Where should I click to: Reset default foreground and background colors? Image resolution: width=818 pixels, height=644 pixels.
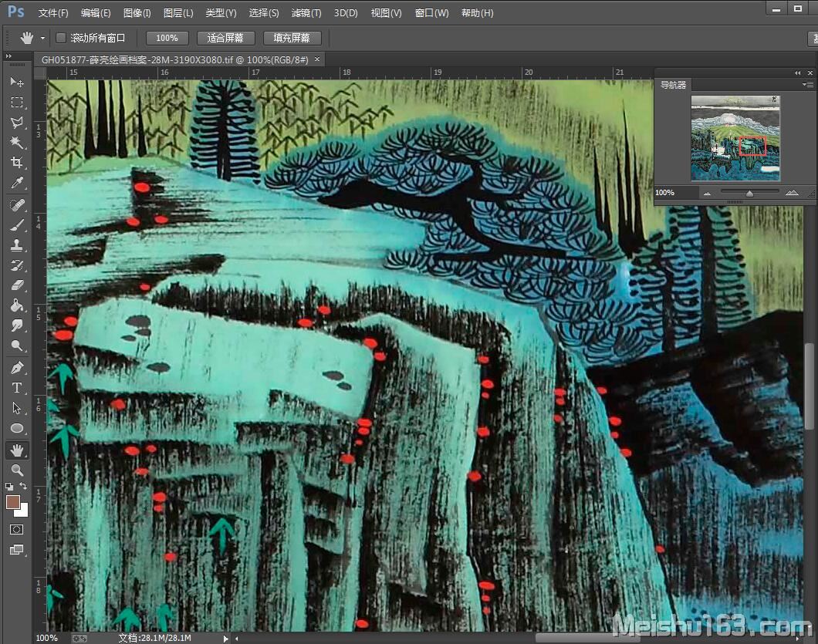(8, 487)
